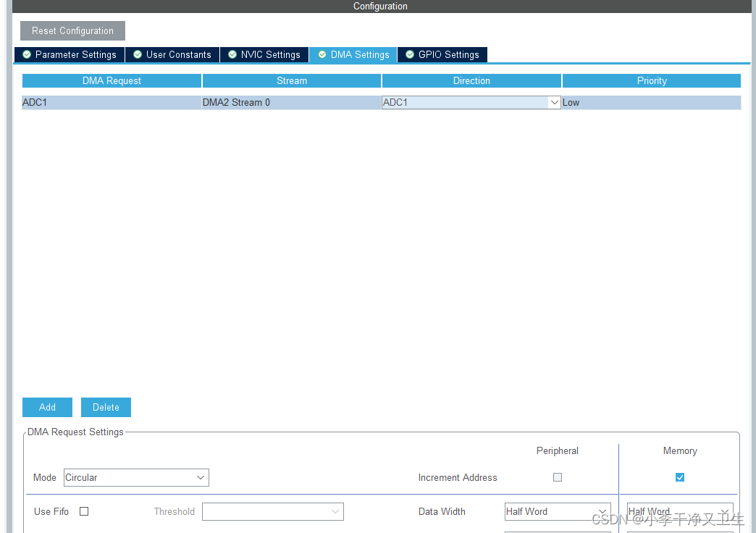
Task: Open the Mode dropdown set to Circular
Action: tap(136, 477)
